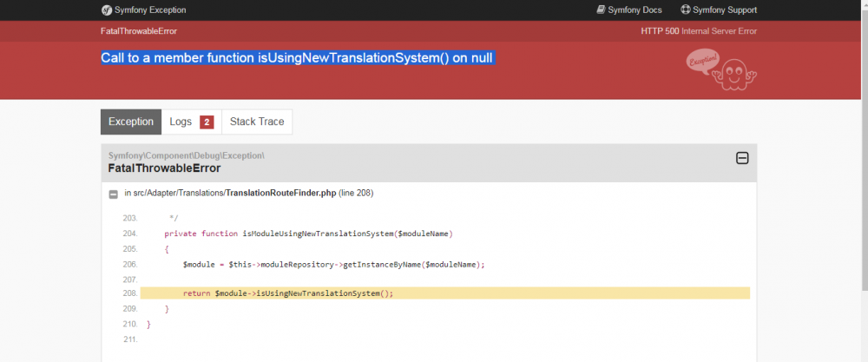Click code line 204 function declaration
Screen dimensions: 868x362
(309, 234)
